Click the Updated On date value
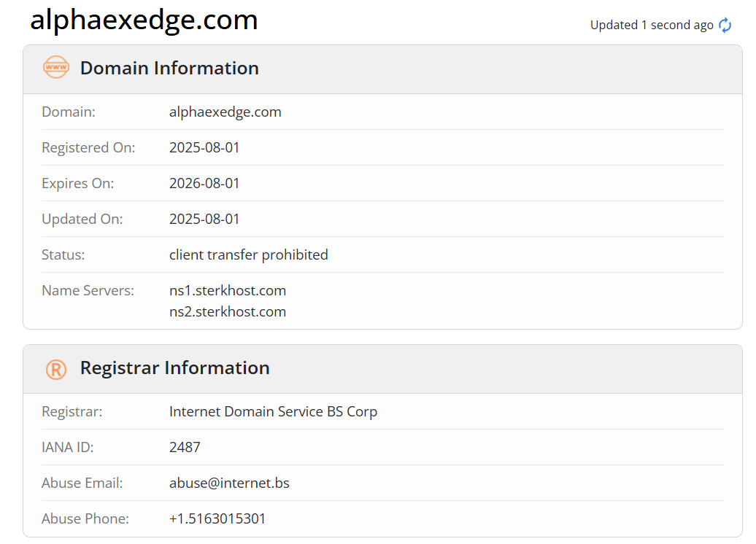Screen dimensions: 756x544 tap(204, 219)
